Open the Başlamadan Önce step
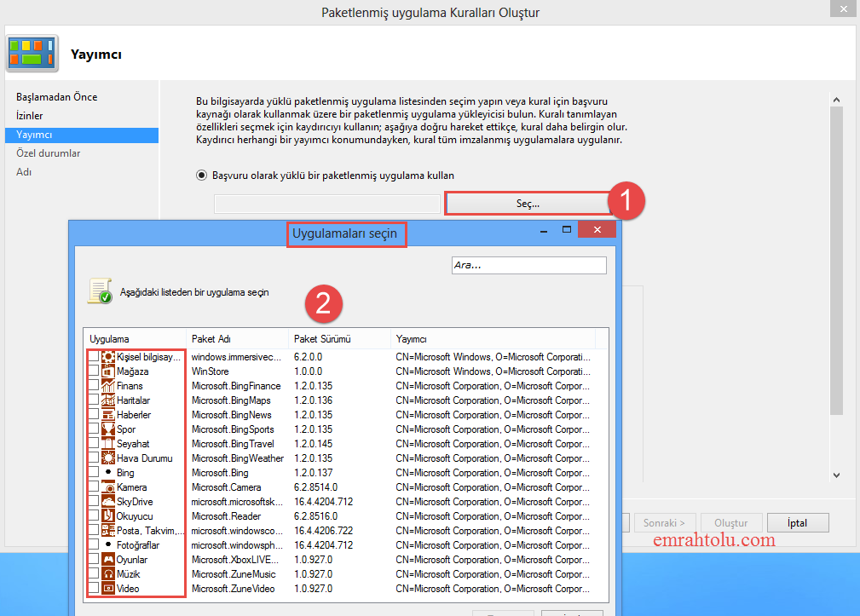 click(56, 97)
